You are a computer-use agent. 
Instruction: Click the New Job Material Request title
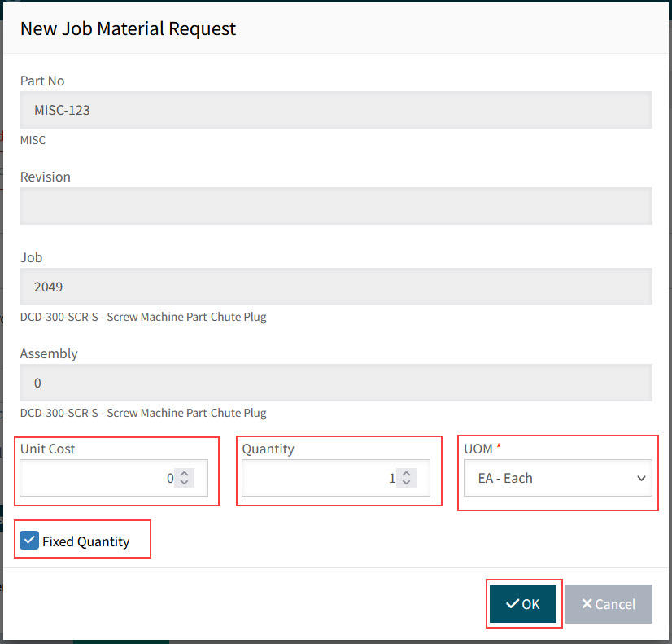[128, 28]
